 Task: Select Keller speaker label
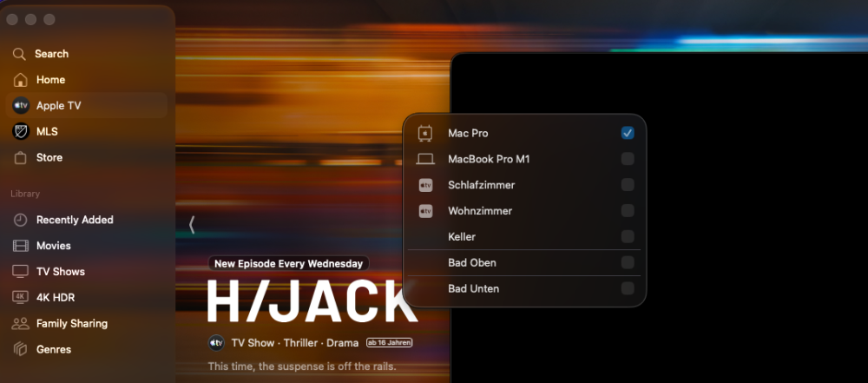pos(462,237)
